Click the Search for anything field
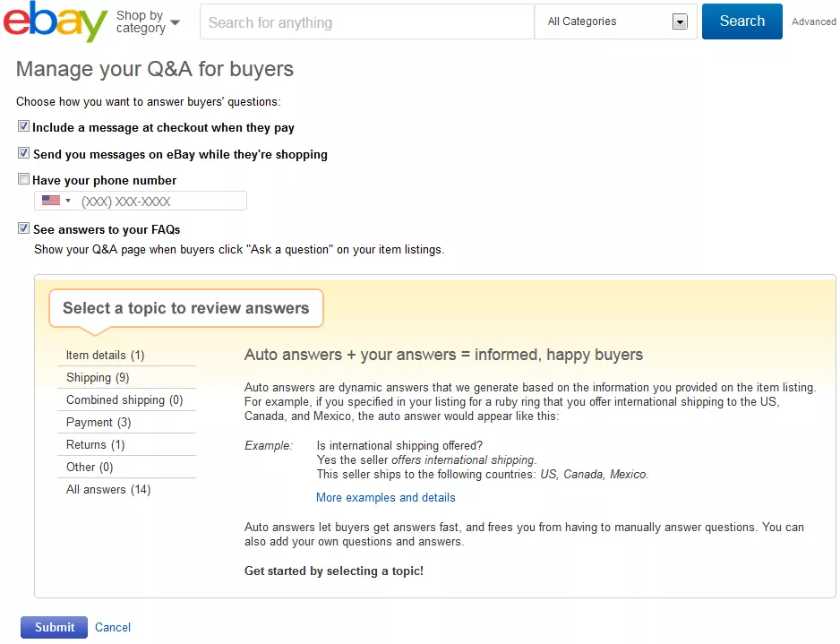 (367, 22)
